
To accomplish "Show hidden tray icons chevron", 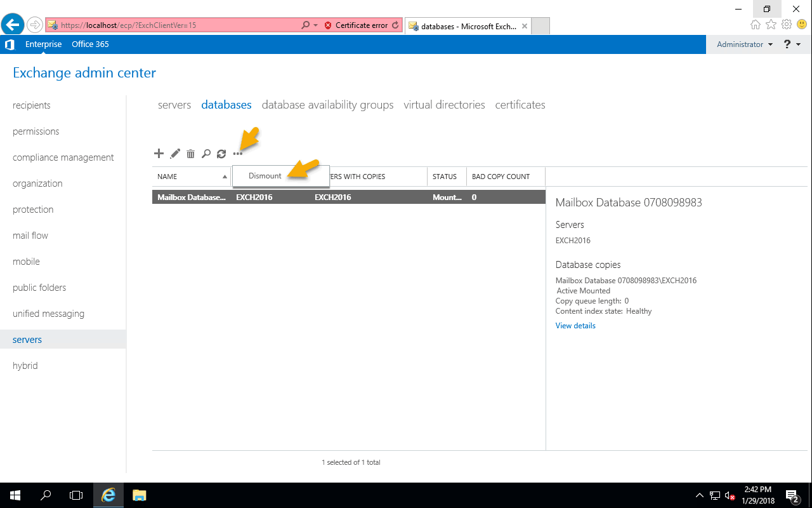I will coord(700,495).
